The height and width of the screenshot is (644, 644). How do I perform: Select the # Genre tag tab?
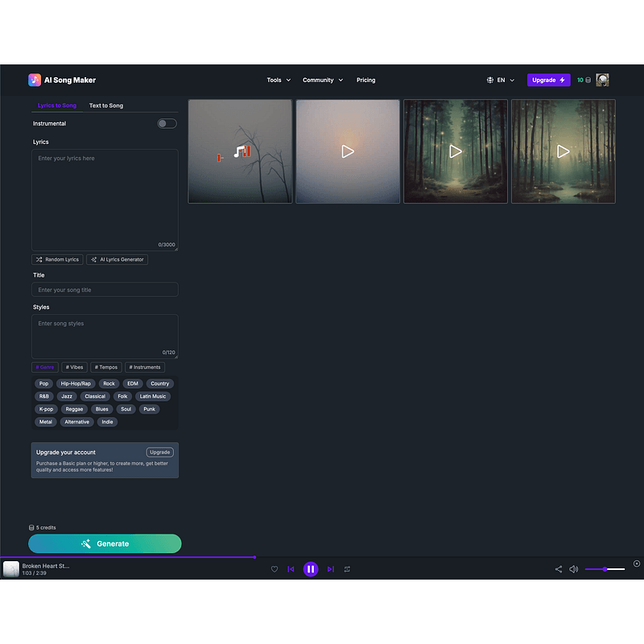(x=45, y=367)
